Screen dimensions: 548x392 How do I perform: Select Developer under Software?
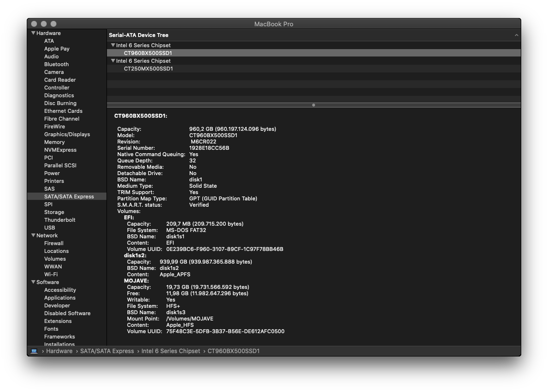coord(57,305)
